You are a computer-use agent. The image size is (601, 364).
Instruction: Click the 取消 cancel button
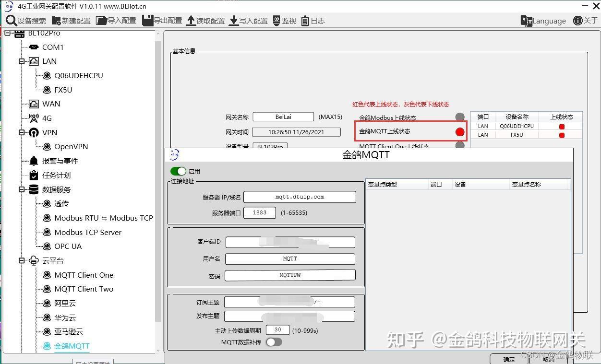(549, 359)
